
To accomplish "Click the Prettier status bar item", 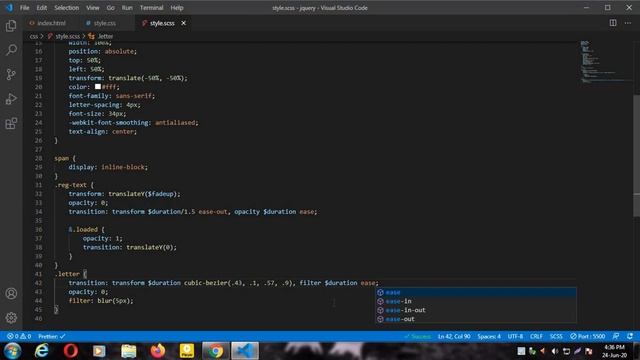I will (52, 336).
